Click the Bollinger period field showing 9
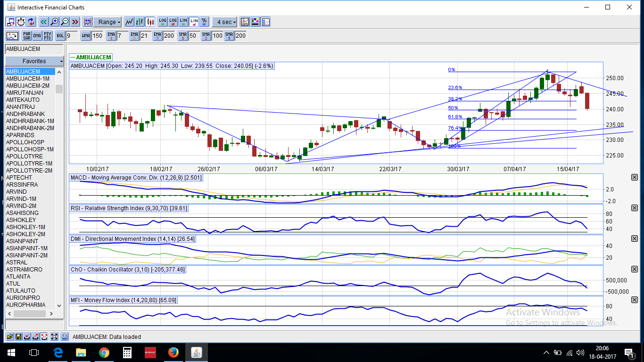The width and height of the screenshot is (644, 362). pos(72,35)
